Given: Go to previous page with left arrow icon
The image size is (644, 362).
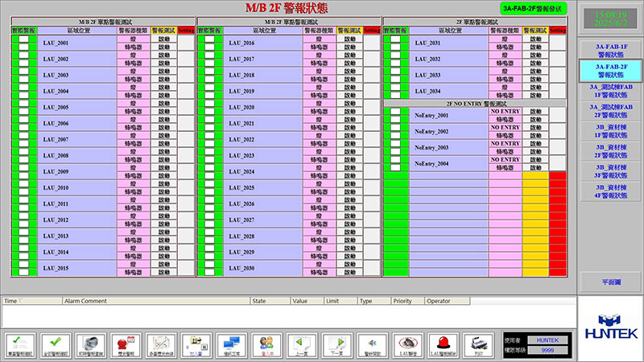Looking at the screenshot, I should coord(301,343).
